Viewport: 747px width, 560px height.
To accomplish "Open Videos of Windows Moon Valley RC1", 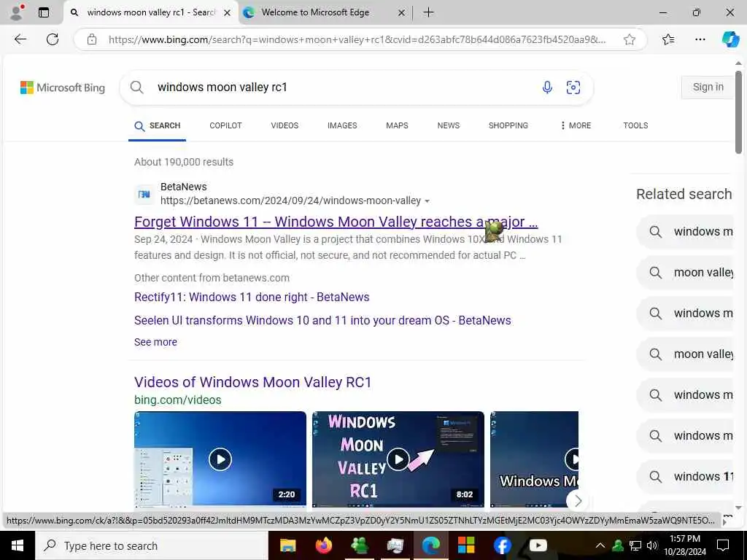I will (x=252, y=382).
